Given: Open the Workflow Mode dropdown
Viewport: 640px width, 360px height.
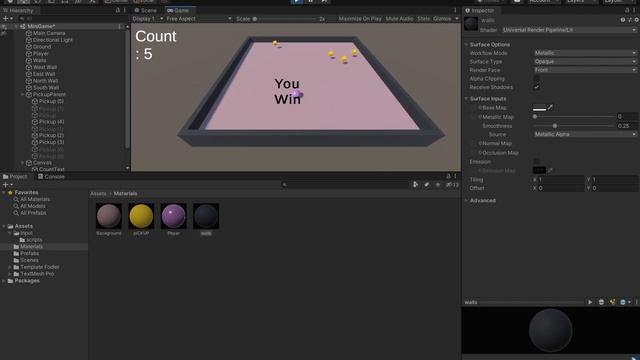Looking at the screenshot, I should (x=585, y=53).
